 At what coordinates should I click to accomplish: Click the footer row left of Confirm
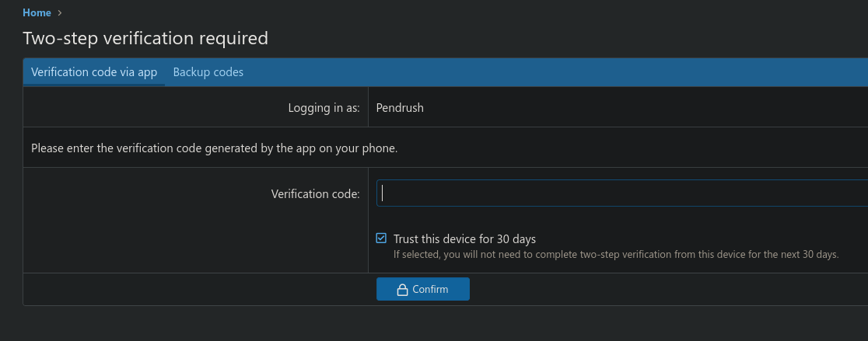[194, 289]
